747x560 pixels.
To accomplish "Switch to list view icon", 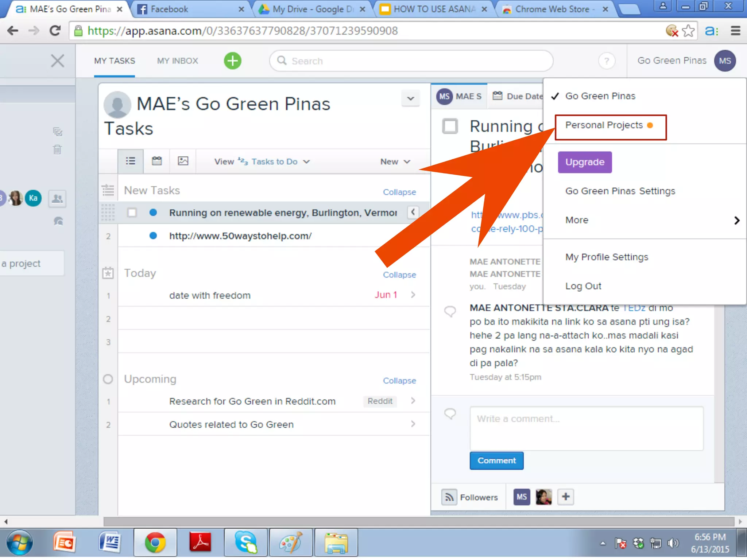I will click(130, 161).
